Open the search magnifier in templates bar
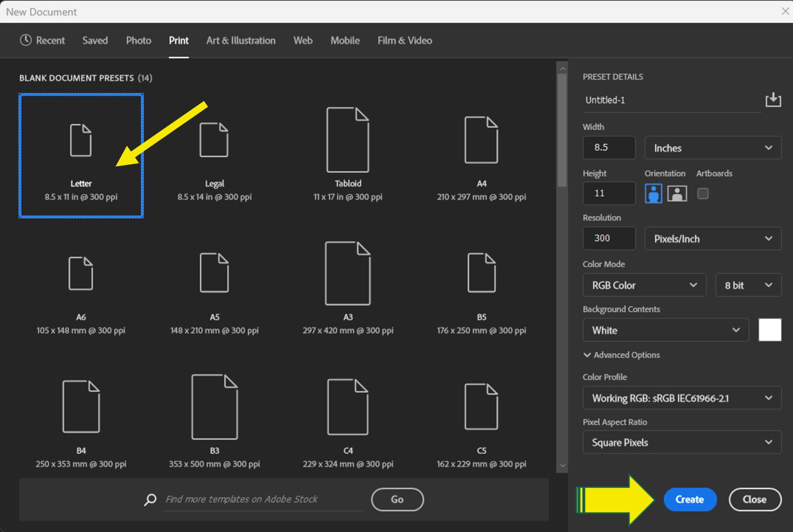Image resolution: width=793 pixels, height=532 pixels. coord(149,499)
